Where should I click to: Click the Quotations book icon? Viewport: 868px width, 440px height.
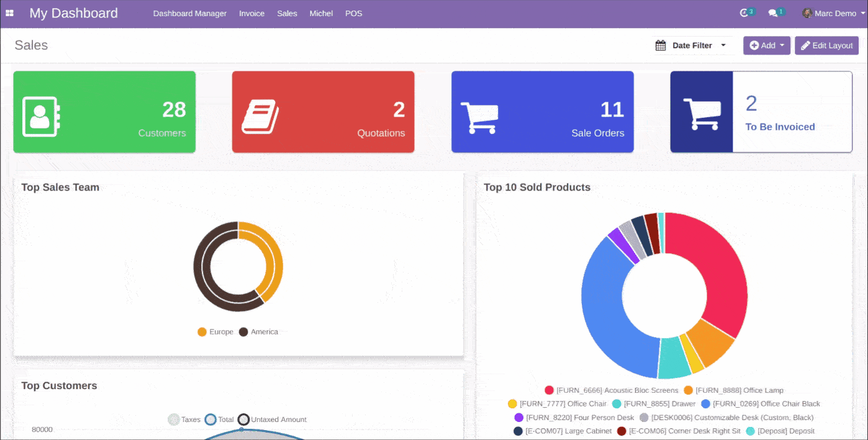260,117
